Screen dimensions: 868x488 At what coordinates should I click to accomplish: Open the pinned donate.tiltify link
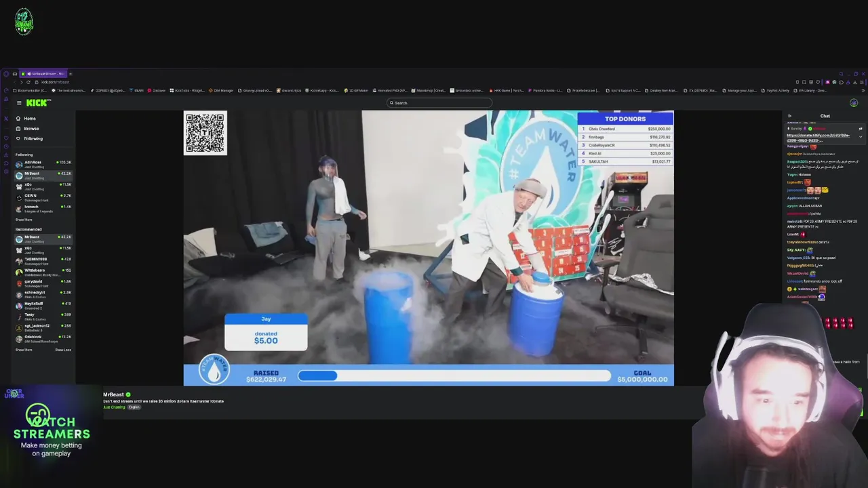pos(818,138)
